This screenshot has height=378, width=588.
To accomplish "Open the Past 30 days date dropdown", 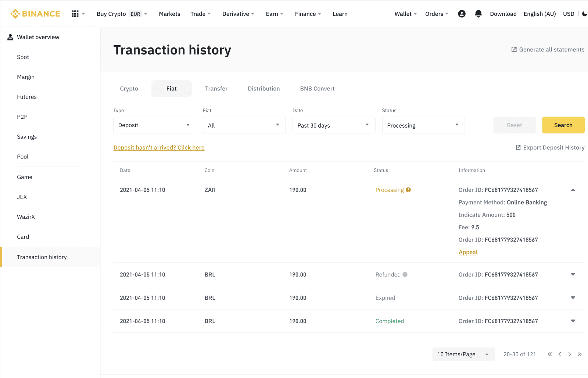I will 333,125.
